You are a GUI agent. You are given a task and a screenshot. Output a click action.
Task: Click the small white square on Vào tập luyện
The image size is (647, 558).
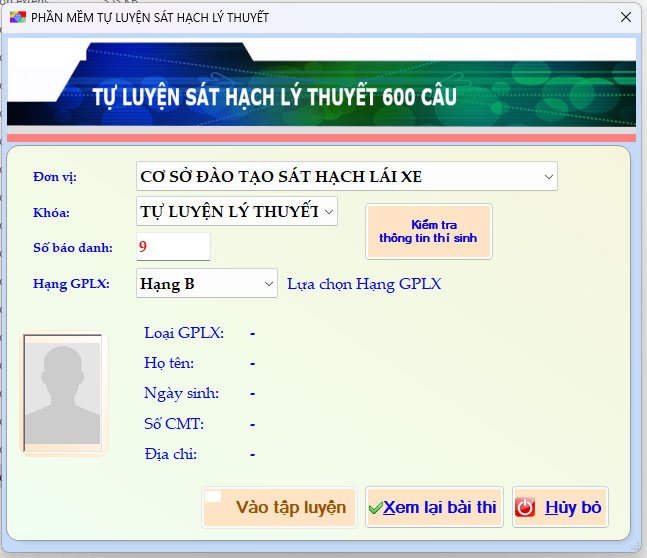pyautogui.click(x=213, y=497)
